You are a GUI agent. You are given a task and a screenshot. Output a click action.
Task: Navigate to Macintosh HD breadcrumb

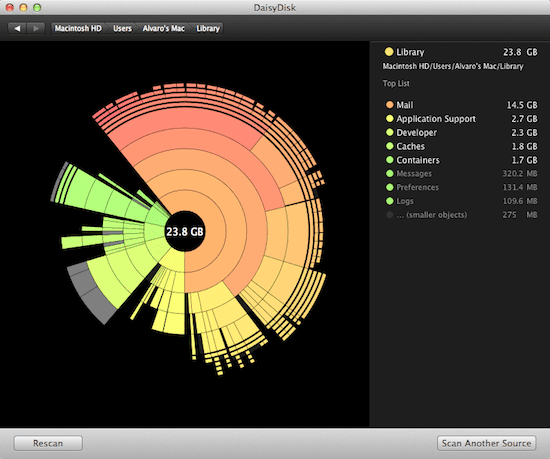point(78,28)
